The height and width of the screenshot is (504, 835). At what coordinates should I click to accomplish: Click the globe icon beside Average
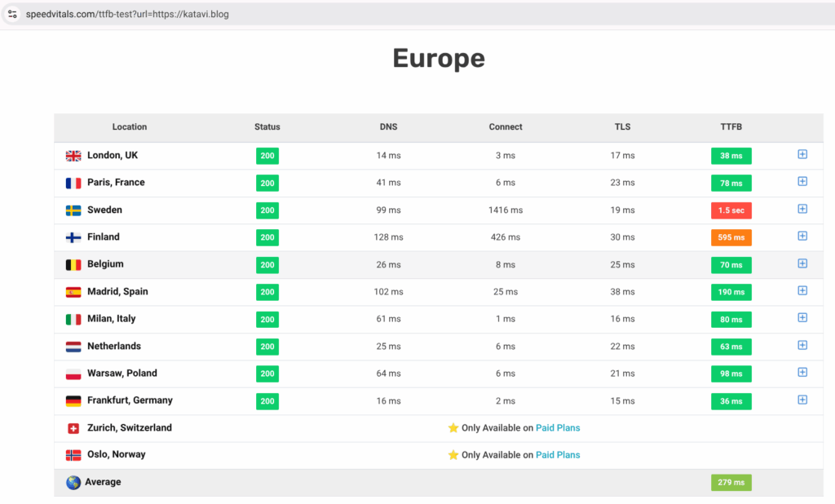73,483
